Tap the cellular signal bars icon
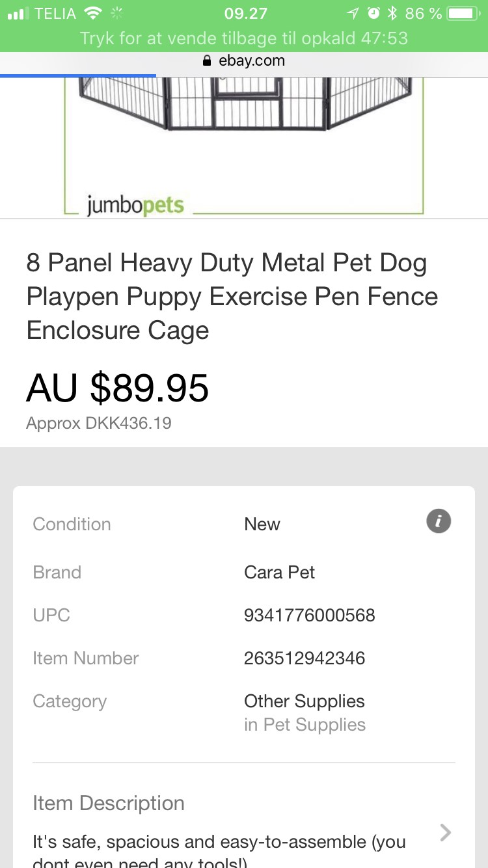The image size is (488, 868). 18,13
